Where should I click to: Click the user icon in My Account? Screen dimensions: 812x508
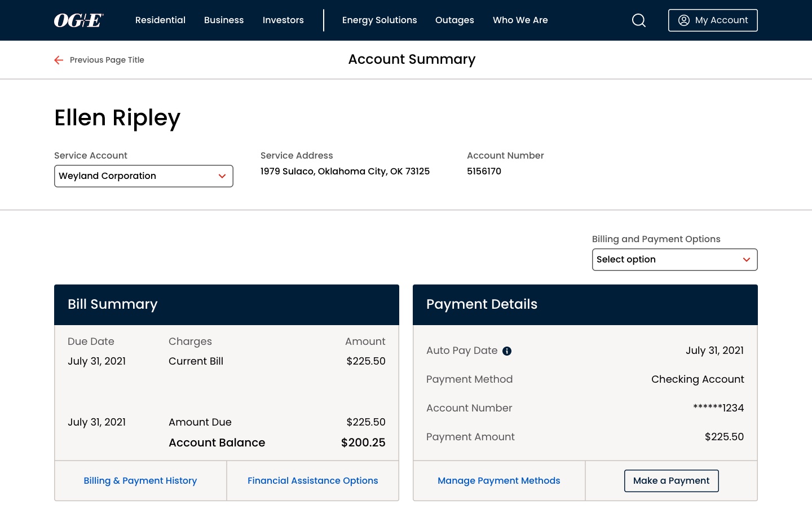tap(683, 20)
